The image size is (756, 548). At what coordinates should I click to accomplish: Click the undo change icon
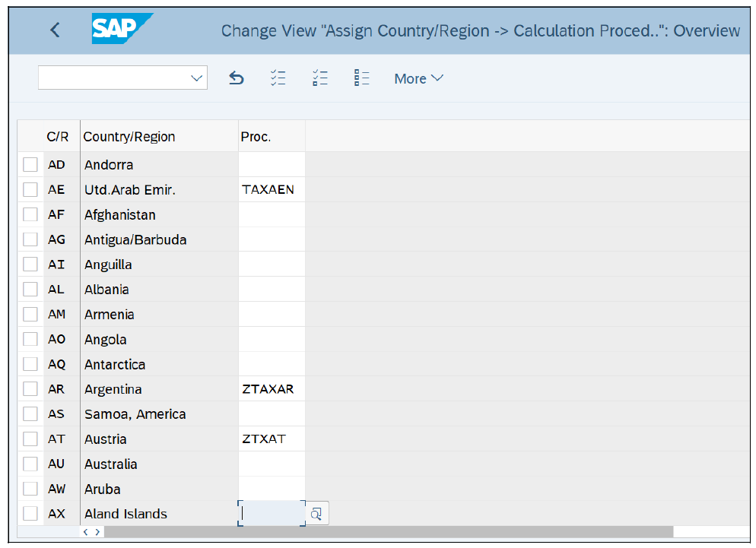(237, 78)
